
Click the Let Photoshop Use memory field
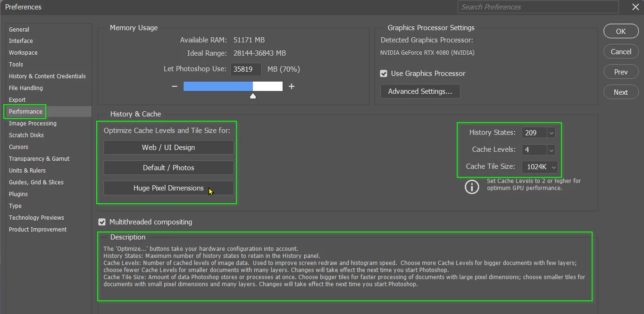tap(246, 69)
